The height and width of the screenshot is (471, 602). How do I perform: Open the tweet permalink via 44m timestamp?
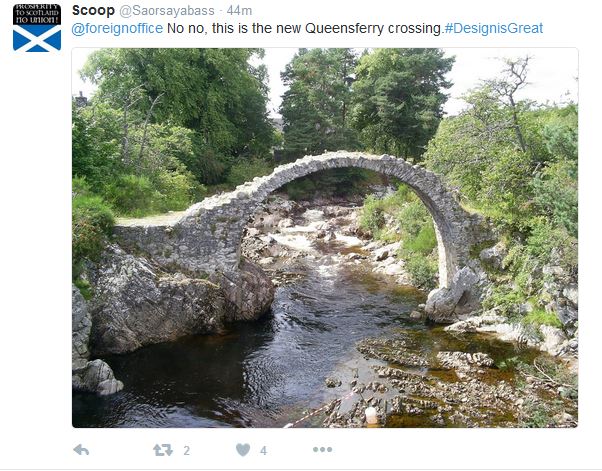pos(239,11)
